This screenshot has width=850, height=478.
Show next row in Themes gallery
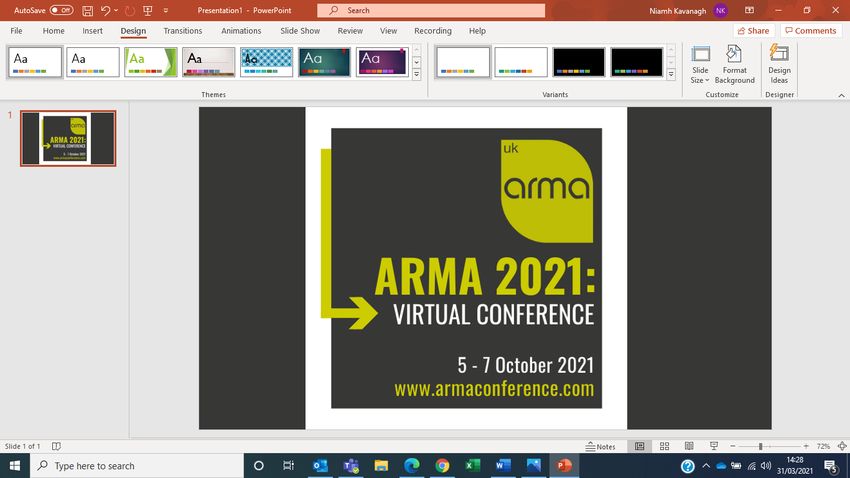[x=416, y=62]
